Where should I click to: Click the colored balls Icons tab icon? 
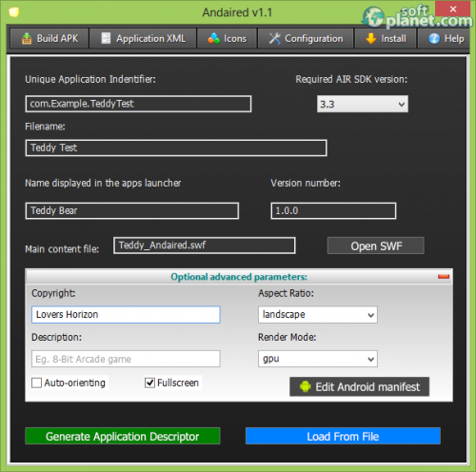tap(213, 38)
